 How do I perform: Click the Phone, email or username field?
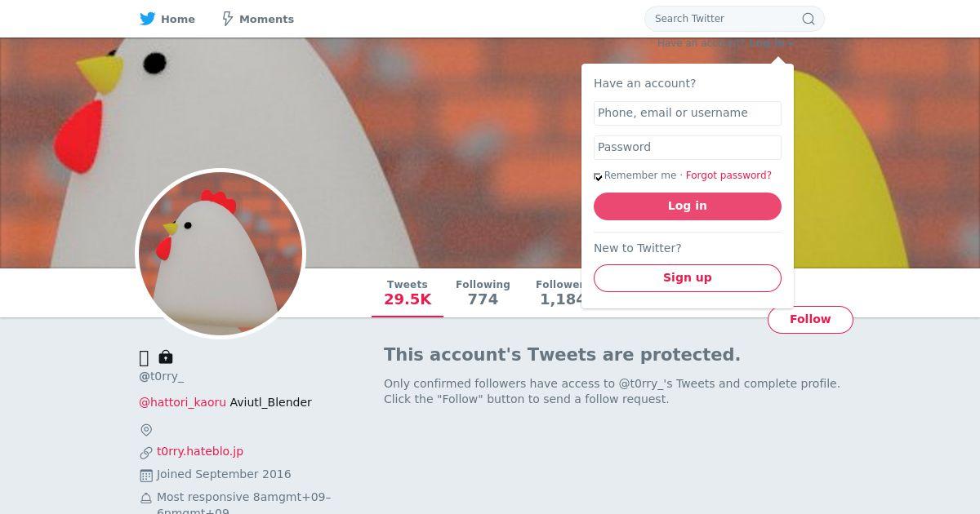[688, 113]
